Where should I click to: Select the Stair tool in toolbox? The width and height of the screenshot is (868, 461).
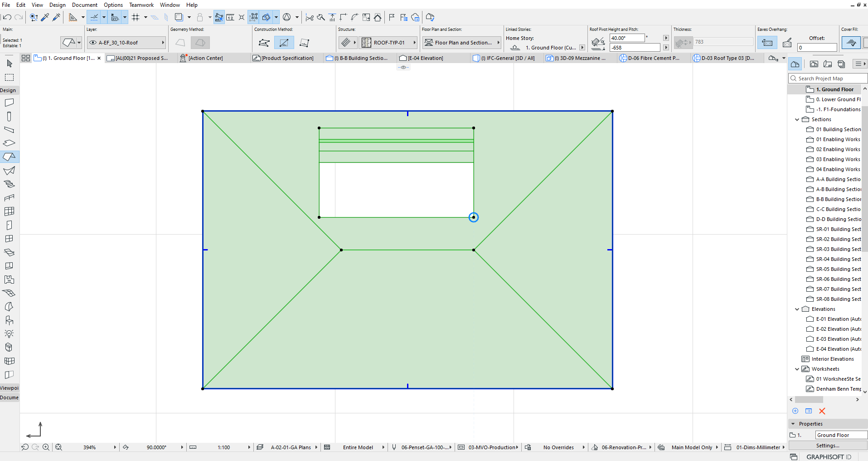(9, 184)
